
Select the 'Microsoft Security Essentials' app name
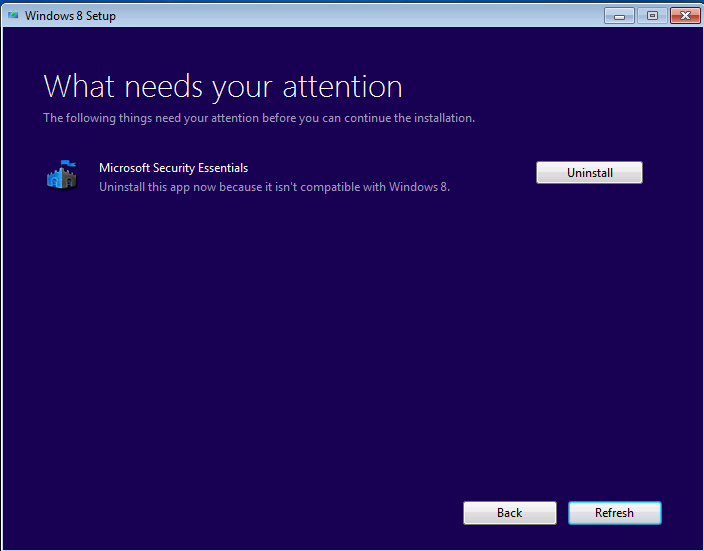173,168
